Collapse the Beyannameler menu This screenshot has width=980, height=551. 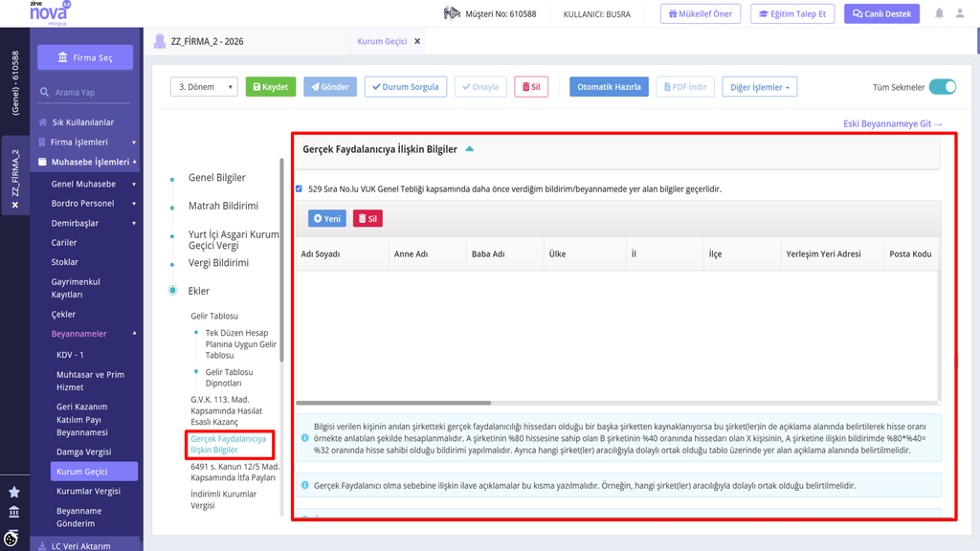point(134,334)
